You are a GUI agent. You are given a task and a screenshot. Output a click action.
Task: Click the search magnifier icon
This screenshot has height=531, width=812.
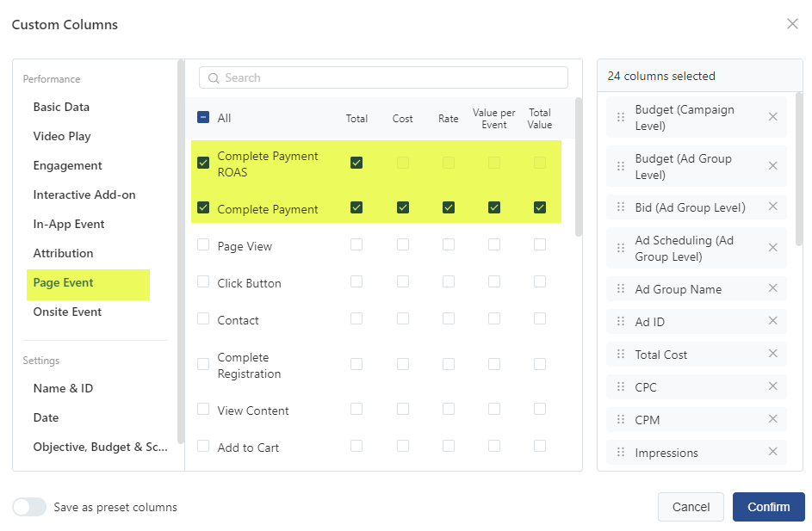(213, 77)
